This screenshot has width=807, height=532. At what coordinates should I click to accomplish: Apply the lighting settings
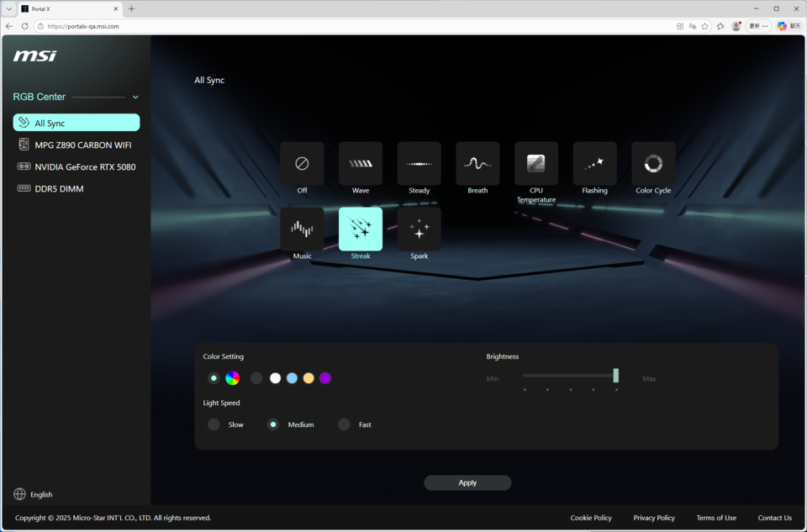[467, 482]
